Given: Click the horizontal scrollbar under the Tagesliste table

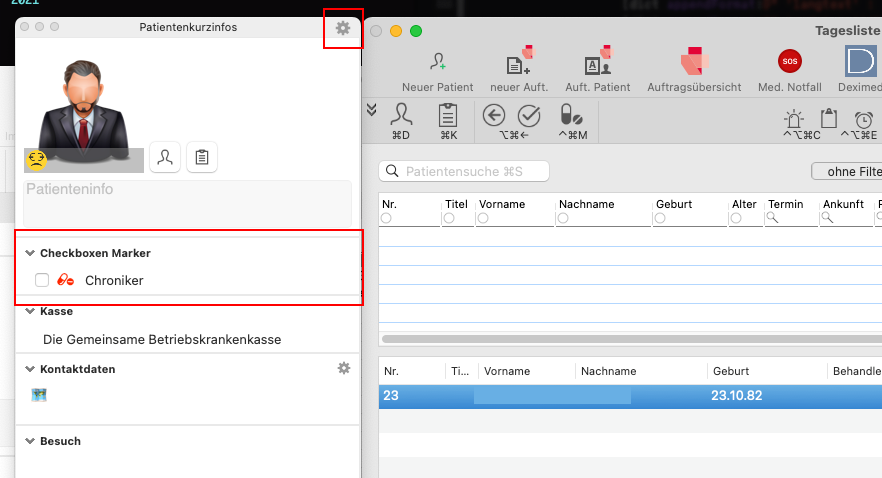Looking at the screenshot, I should 631,339.
